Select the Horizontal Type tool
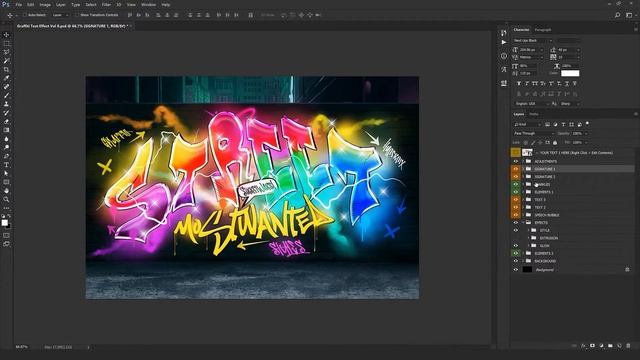The height and width of the screenshot is (360, 640). point(6,164)
